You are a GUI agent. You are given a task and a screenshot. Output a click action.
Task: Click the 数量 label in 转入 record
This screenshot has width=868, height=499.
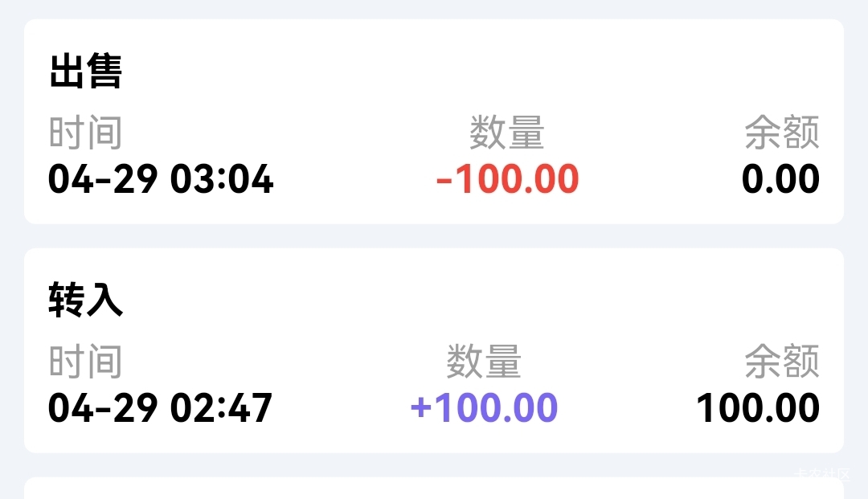(x=484, y=362)
